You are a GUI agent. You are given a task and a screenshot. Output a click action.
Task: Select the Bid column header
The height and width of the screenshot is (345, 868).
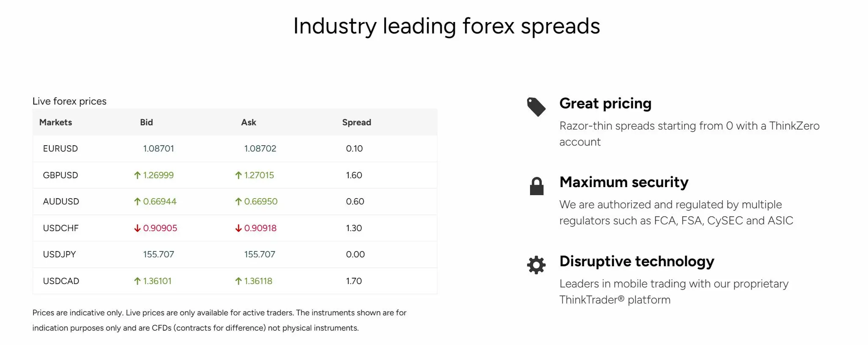click(x=146, y=122)
